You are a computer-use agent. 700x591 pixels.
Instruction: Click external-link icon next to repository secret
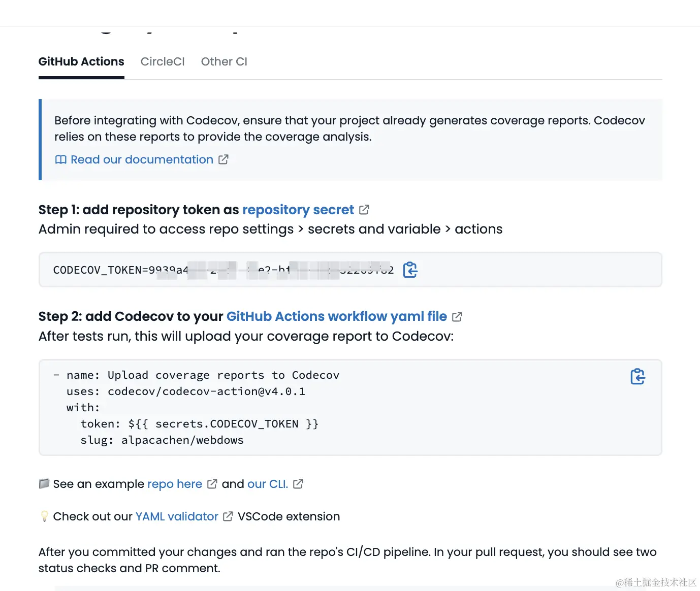[364, 210]
